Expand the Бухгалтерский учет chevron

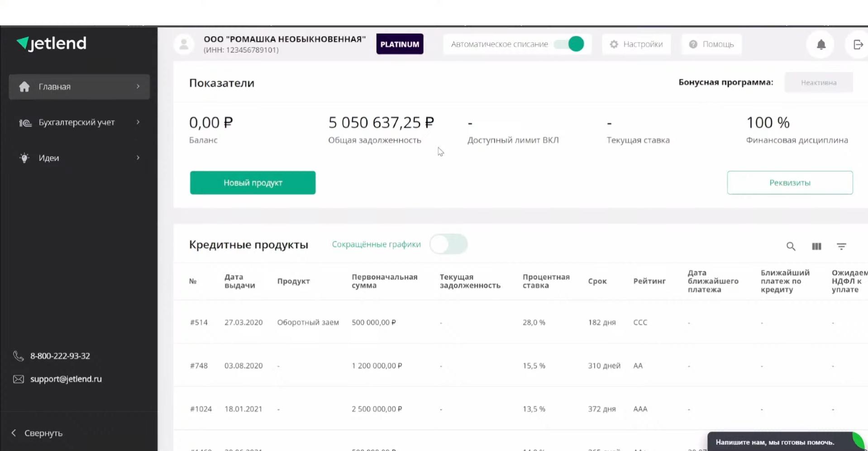point(138,122)
